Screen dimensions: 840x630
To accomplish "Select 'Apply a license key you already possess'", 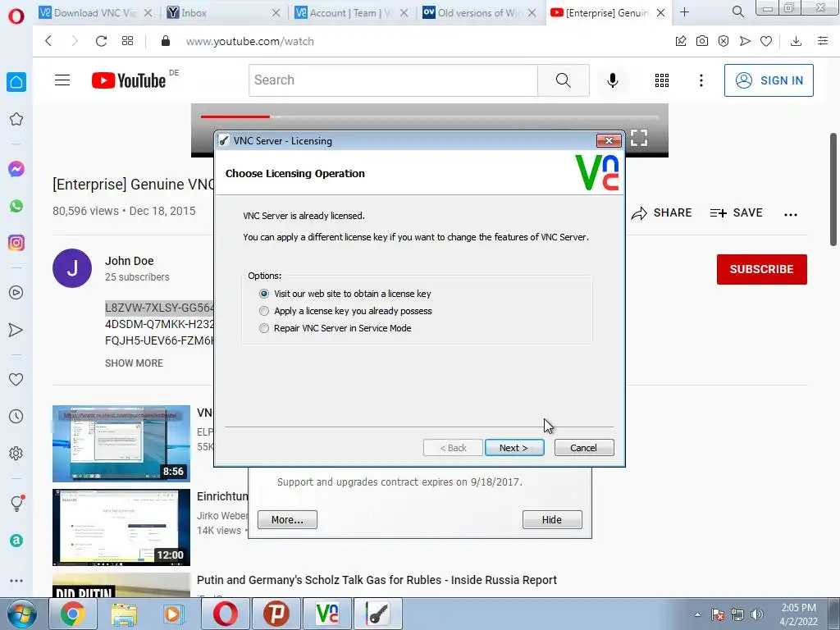I will pyautogui.click(x=345, y=311).
